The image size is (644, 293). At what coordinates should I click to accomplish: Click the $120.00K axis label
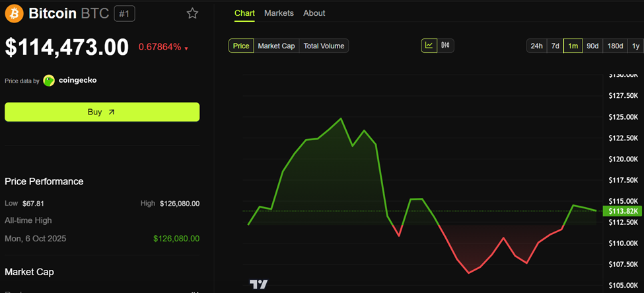pos(624,159)
